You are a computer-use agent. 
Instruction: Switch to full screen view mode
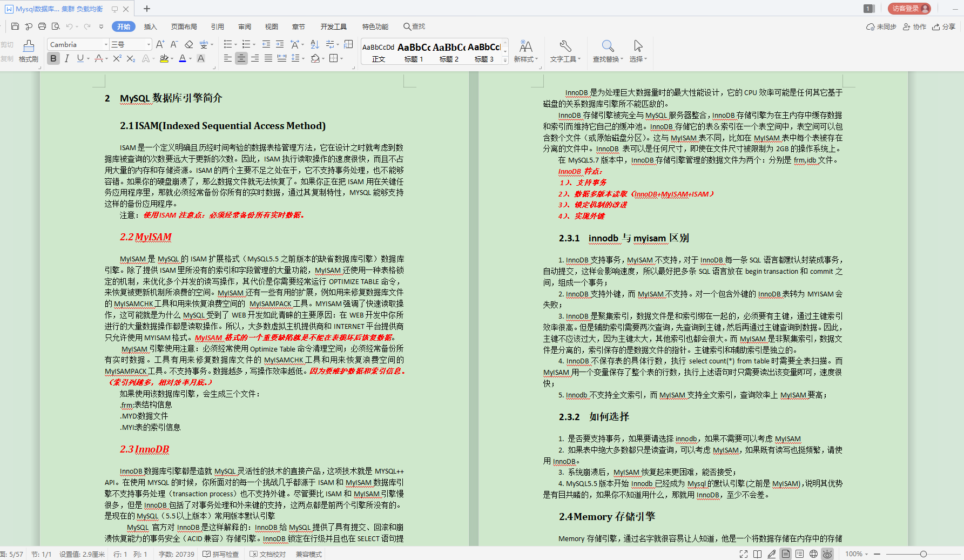coord(744,554)
